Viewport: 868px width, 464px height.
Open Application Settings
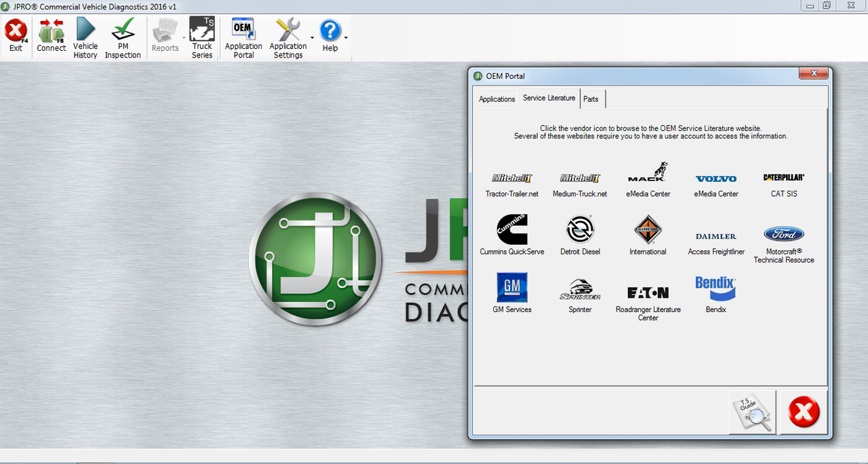point(288,38)
